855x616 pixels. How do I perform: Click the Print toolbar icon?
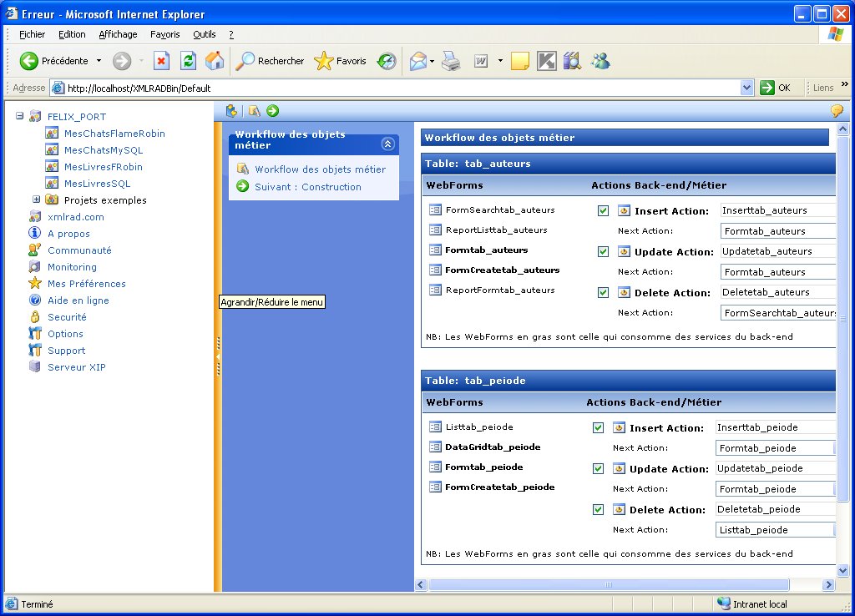pos(451,61)
